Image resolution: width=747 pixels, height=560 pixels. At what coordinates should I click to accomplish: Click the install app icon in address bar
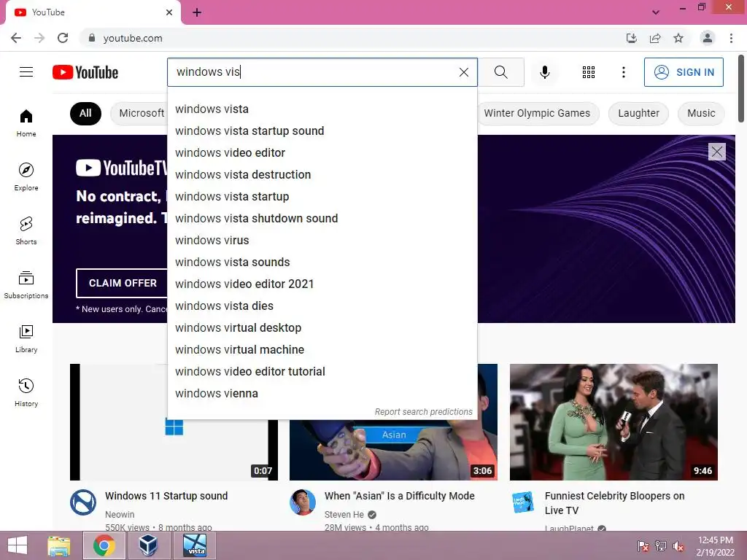(x=631, y=38)
